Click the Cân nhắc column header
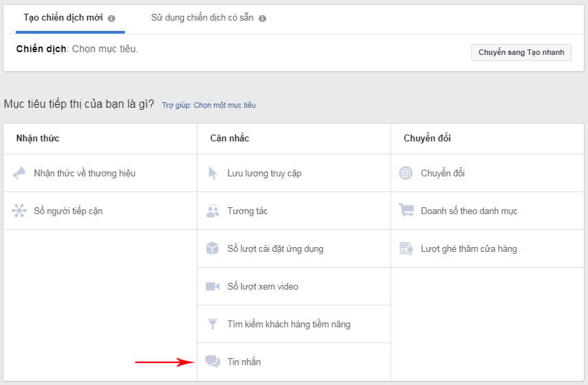588x385 pixels. click(229, 138)
